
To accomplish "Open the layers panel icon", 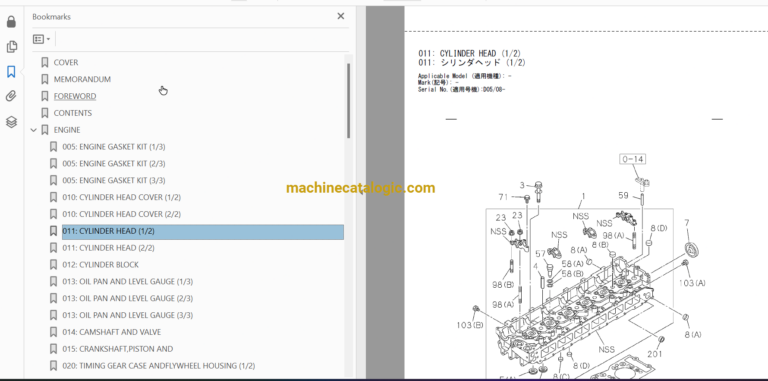I will 11,121.
